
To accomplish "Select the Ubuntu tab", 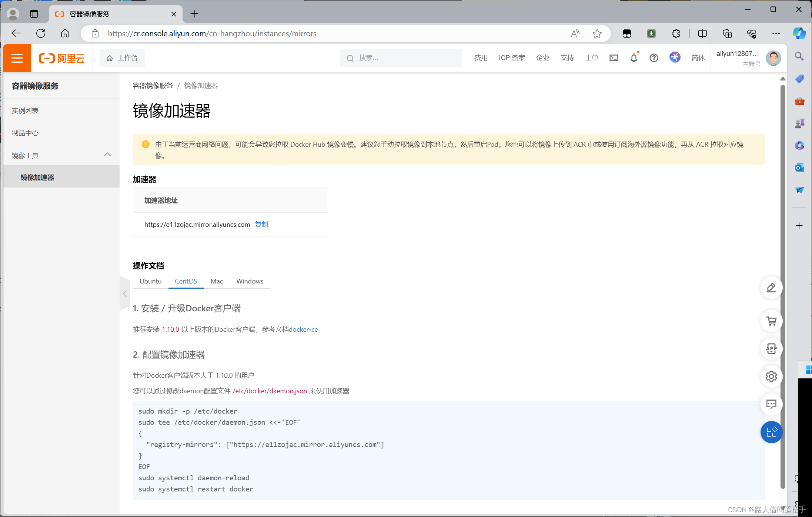I will click(x=150, y=281).
